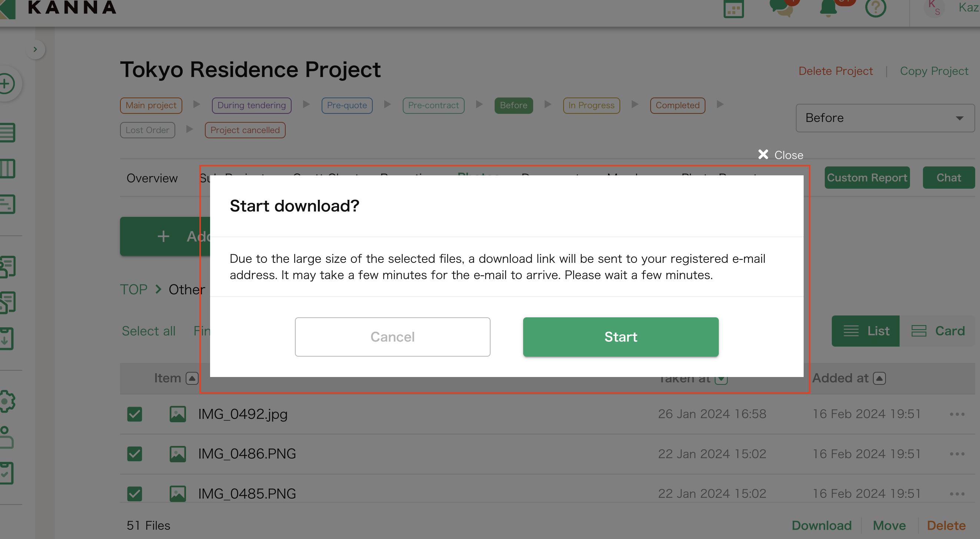980x539 pixels.
Task: Open the apps grid icon next to chat
Action: tap(734, 9)
